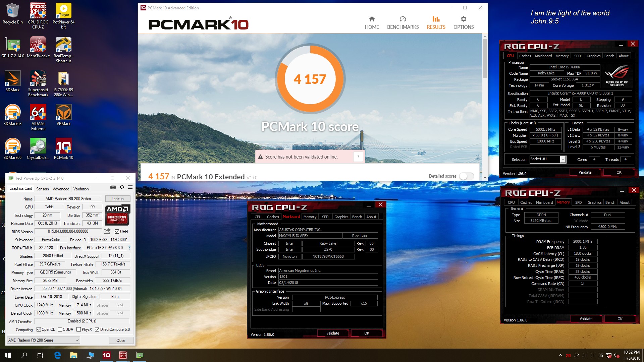Open GPU-Z.2.14.0 desktop icon

click(12, 48)
